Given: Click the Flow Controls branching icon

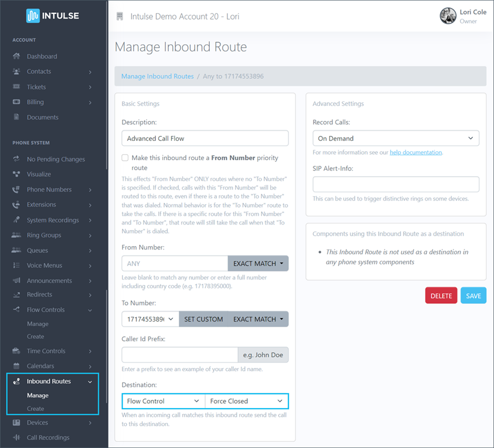Looking at the screenshot, I should (x=17, y=309).
